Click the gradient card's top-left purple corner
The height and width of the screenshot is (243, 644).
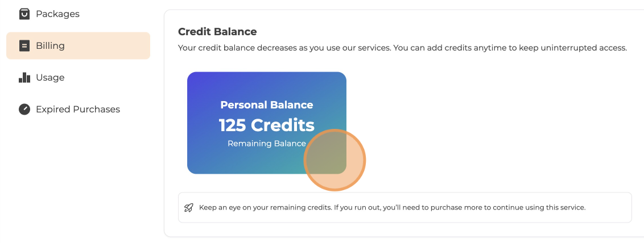coord(195,79)
